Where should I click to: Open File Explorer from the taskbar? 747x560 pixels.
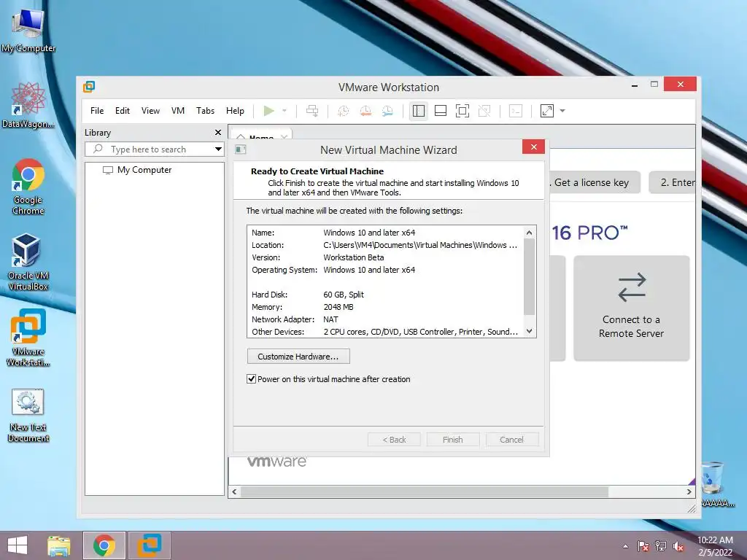59,545
